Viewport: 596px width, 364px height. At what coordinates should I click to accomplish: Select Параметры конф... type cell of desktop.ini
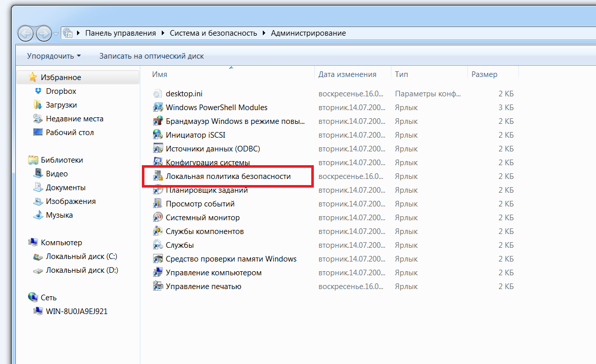pyautogui.click(x=428, y=94)
